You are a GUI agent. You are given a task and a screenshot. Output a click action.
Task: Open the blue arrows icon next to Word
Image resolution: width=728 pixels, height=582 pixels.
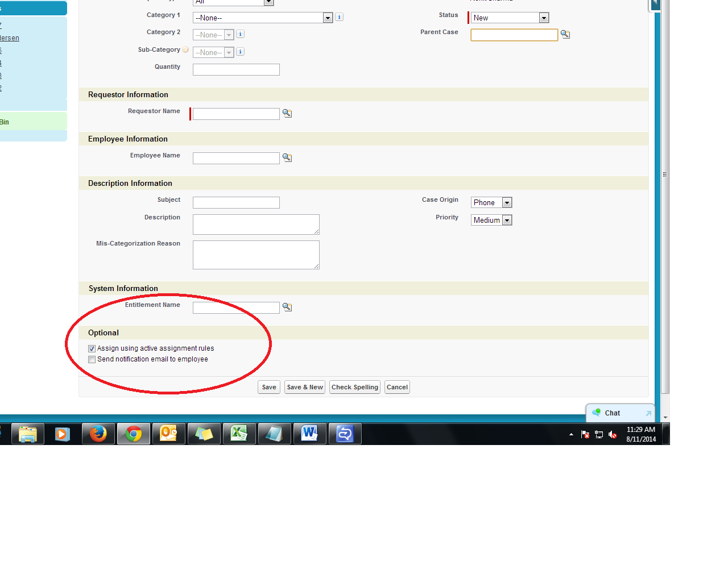pyautogui.click(x=345, y=434)
